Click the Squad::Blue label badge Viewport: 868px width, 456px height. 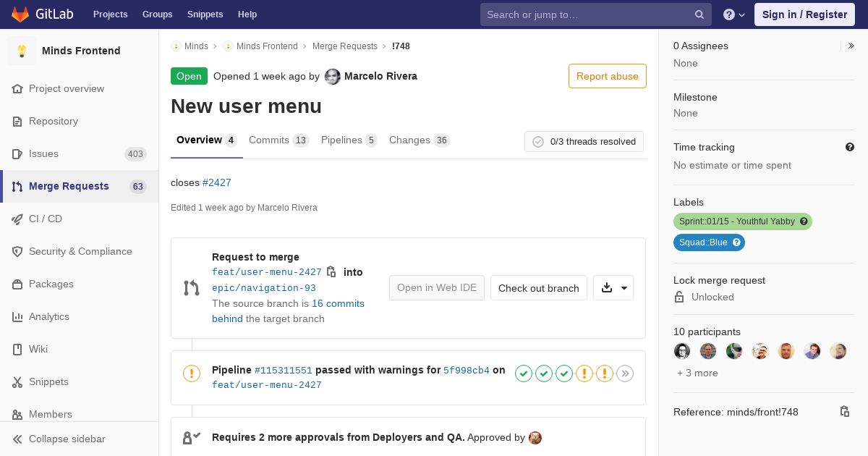tap(709, 242)
